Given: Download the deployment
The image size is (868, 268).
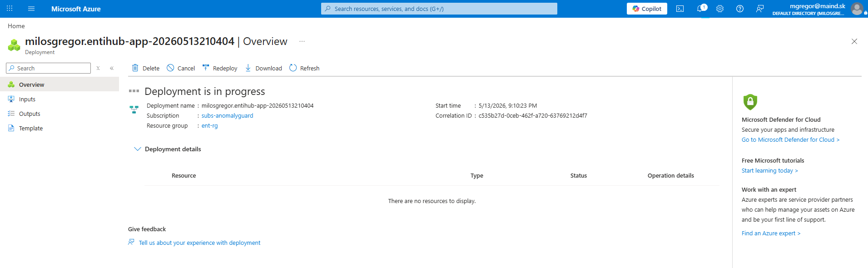Looking at the screenshot, I should 263,68.
